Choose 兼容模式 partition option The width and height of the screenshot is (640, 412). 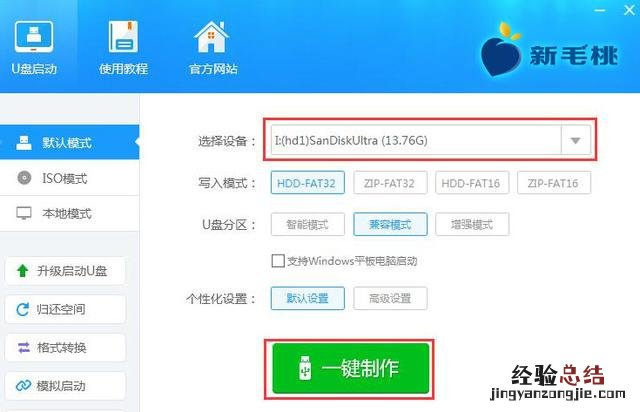[x=390, y=224]
